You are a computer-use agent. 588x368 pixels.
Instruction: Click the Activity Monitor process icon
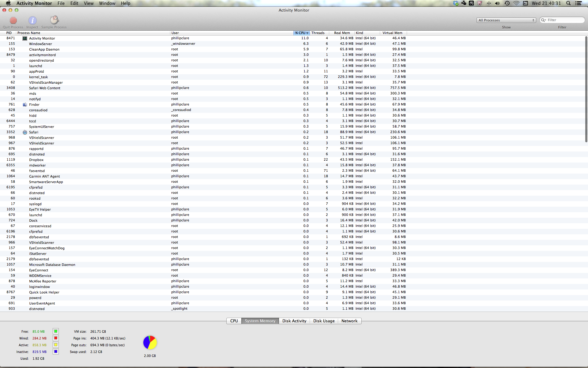coord(25,38)
